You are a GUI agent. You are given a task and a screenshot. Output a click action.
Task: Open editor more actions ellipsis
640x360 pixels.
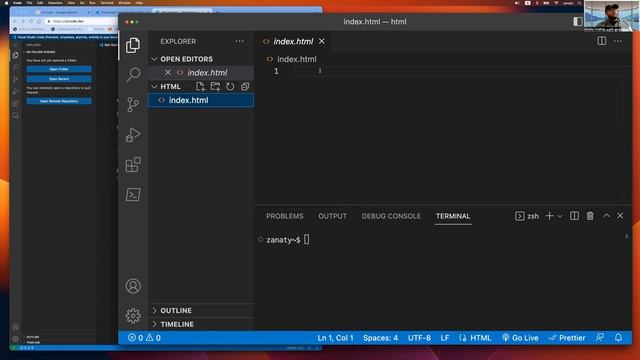pos(618,41)
